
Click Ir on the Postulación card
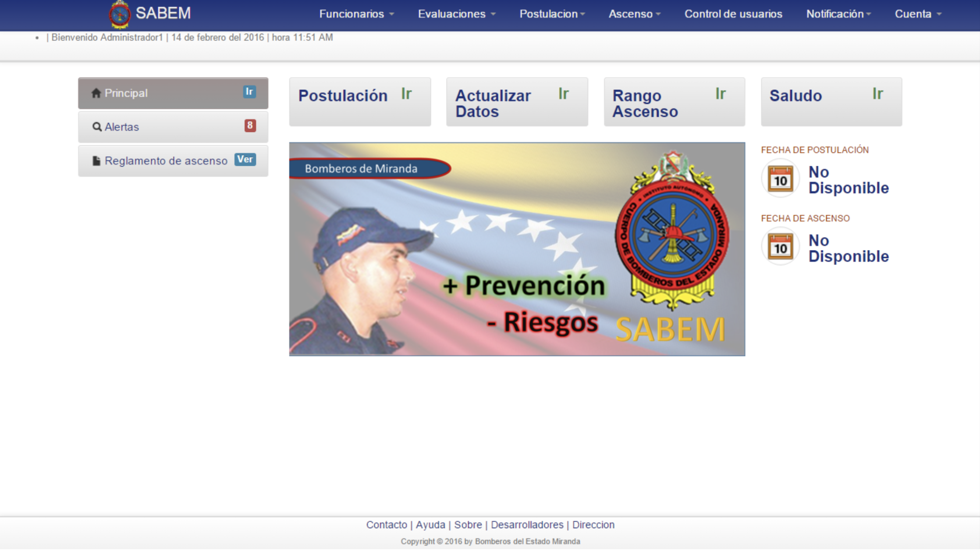pyautogui.click(x=406, y=94)
